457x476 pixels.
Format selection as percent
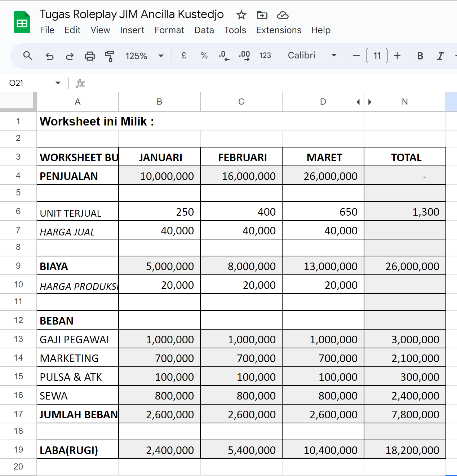204,56
